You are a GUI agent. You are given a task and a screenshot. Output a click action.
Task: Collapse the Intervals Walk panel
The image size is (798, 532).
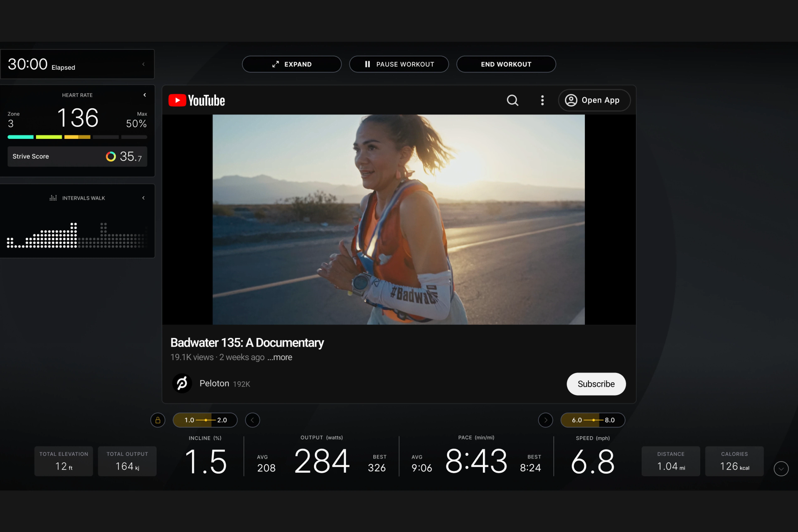[x=143, y=198]
